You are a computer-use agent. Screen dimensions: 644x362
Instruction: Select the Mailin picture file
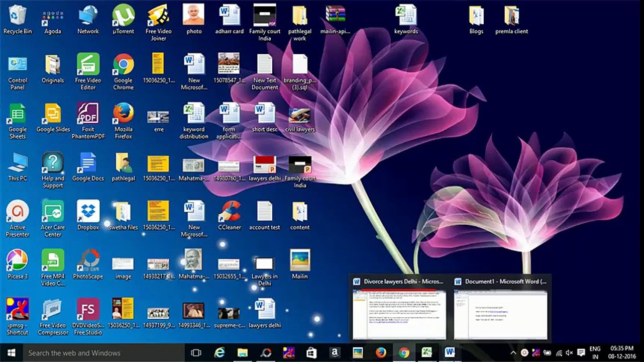300,264
